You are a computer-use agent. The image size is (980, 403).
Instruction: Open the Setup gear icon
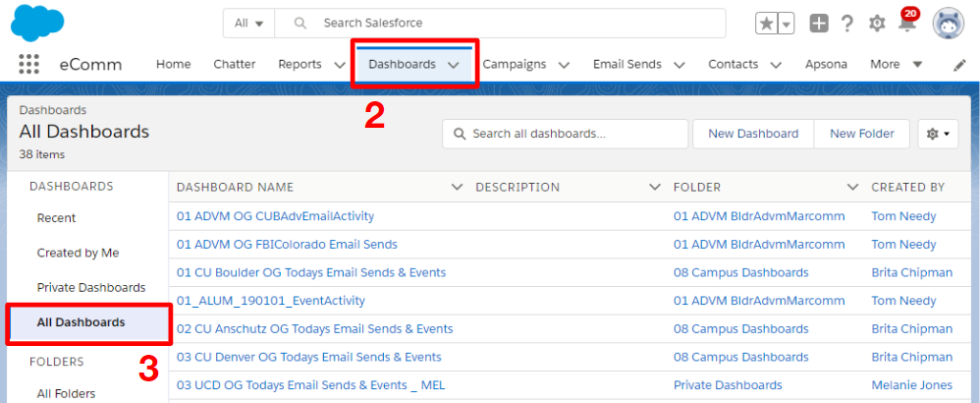coord(878,24)
